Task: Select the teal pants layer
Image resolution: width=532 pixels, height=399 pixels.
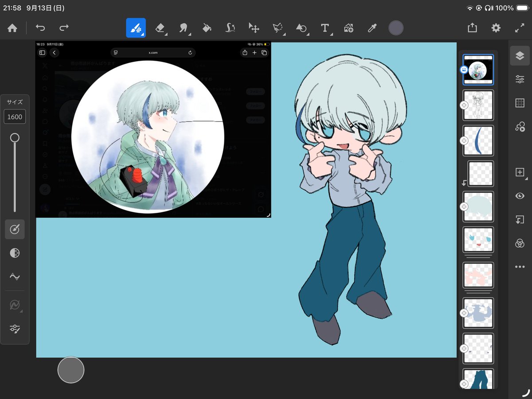Action: (x=478, y=379)
